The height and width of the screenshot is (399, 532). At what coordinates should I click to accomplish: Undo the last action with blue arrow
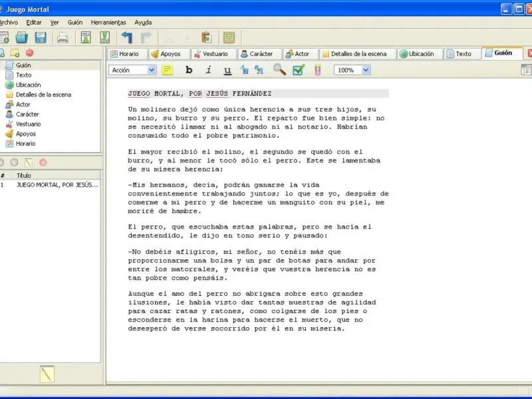point(127,37)
